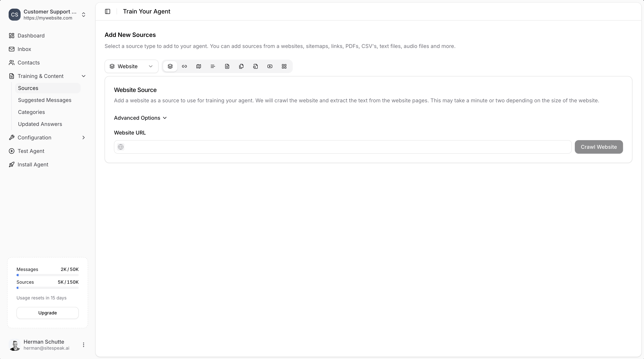Open the Website source type dropdown
The height and width of the screenshot is (359, 644).
[x=132, y=66]
